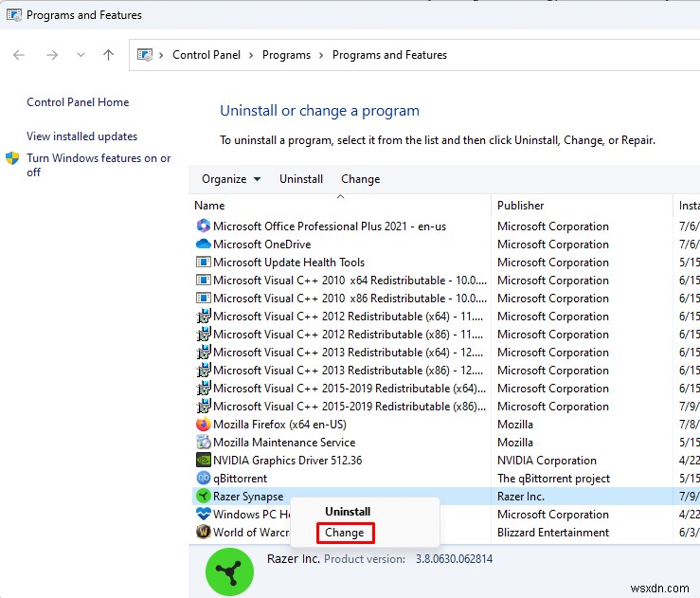Navigate to Programs breadcrumb
700x598 pixels.
click(x=286, y=55)
